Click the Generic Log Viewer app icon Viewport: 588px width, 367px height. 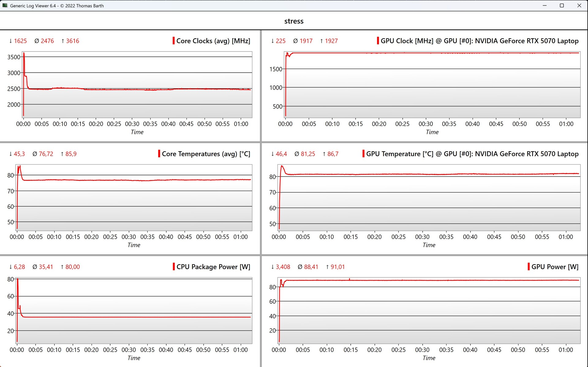(x=5, y=6)
